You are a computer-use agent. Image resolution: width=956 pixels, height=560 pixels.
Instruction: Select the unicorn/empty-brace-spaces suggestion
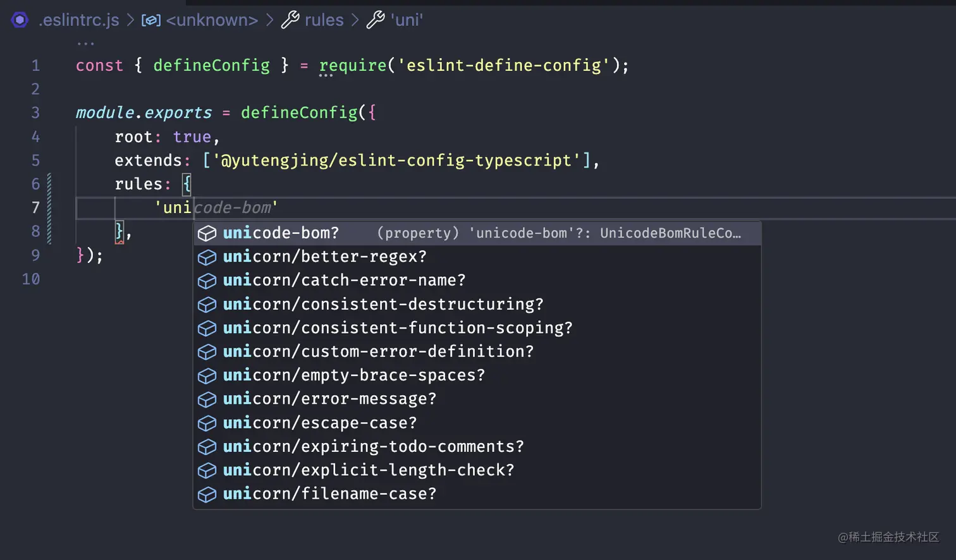tap(353, 375)
